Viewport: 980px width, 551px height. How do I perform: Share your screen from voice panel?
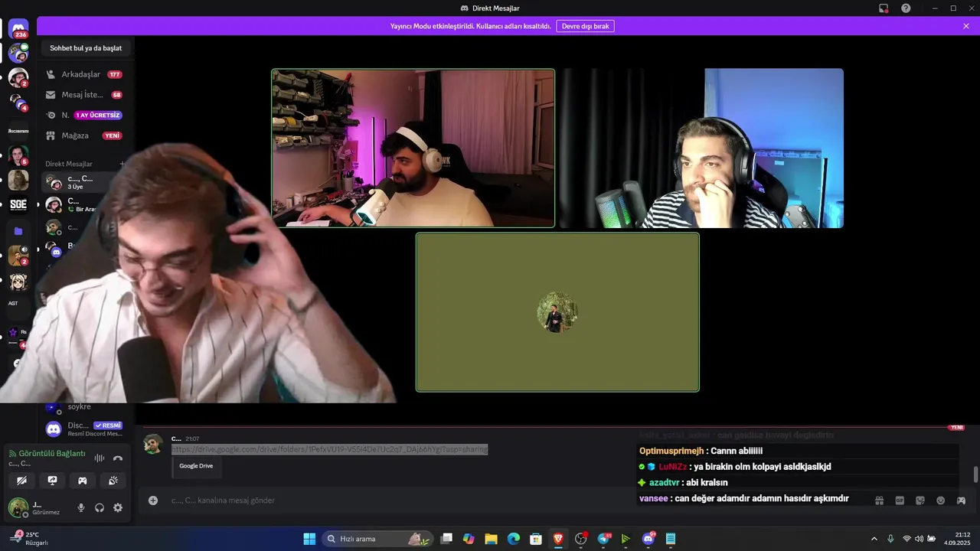point(52,481)
